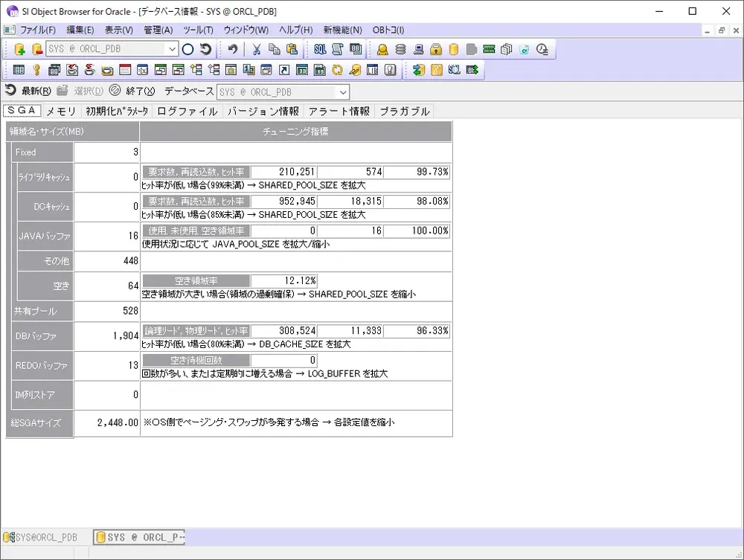The height and width of the screenshot is (560, 744).
Task: Switch to the バージョン情報 tab
Action: tap(263, 112)
